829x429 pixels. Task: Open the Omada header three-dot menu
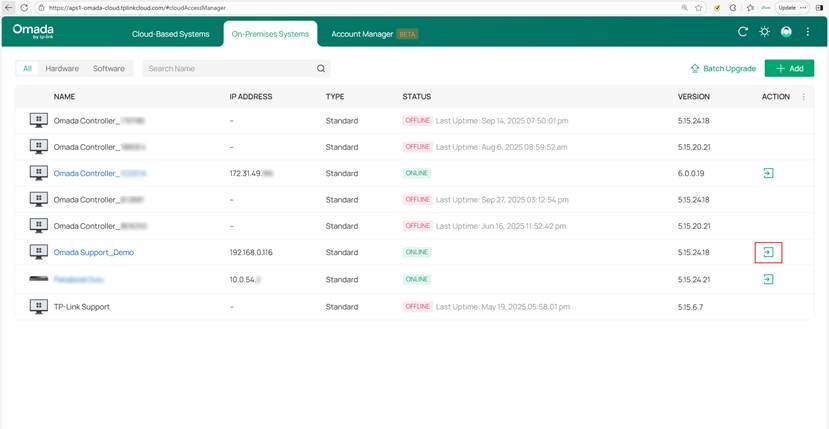coord(808,32)
